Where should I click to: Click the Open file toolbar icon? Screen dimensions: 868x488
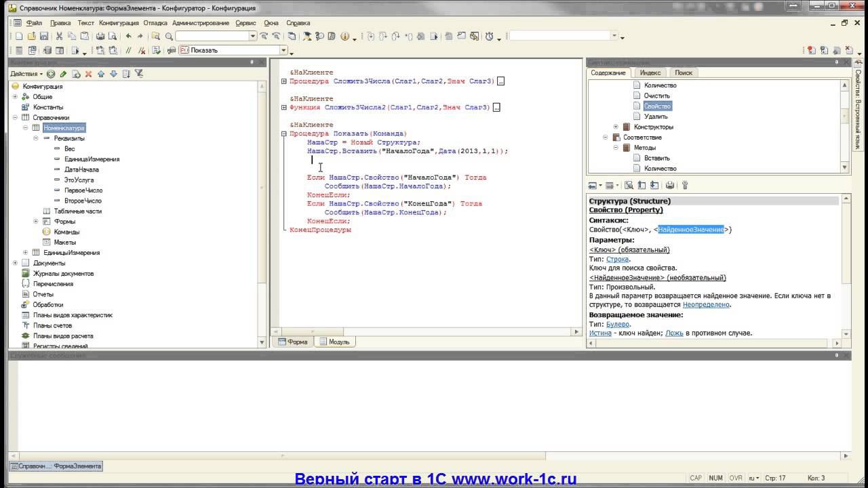(x=31, y=36)
